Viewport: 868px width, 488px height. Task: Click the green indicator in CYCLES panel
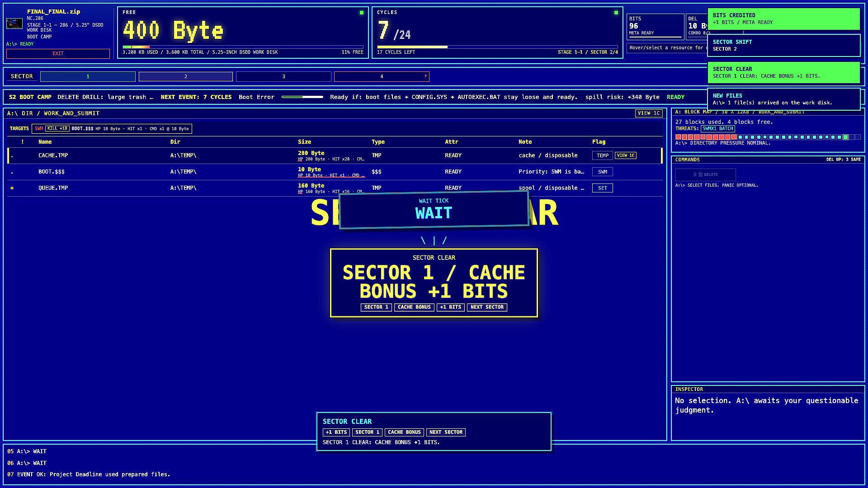click(616, 13)
